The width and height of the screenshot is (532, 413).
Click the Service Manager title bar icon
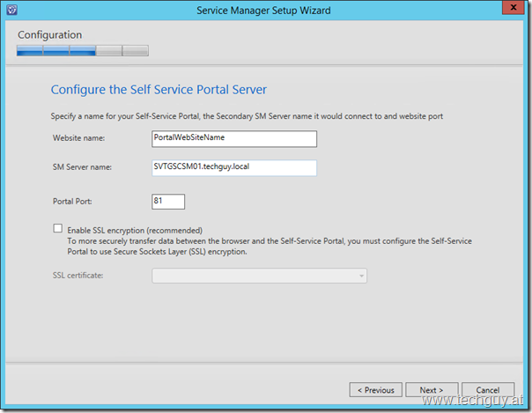(x=11, y=10)
